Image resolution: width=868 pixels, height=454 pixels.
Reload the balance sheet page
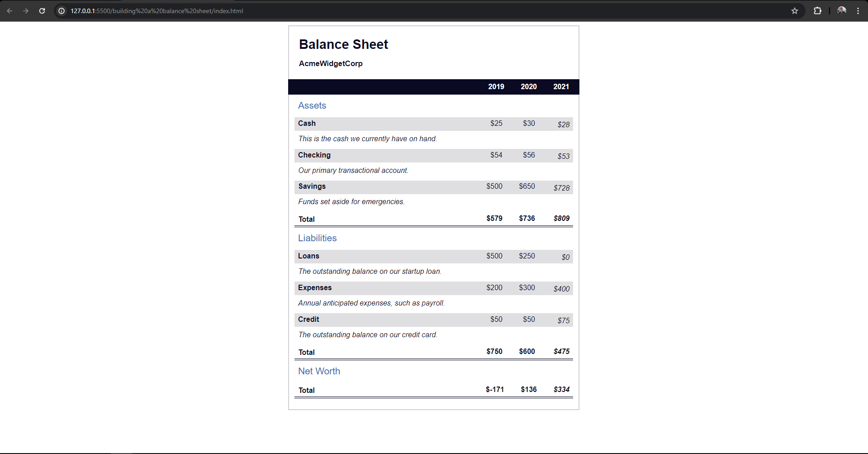(x=42, y=11)
